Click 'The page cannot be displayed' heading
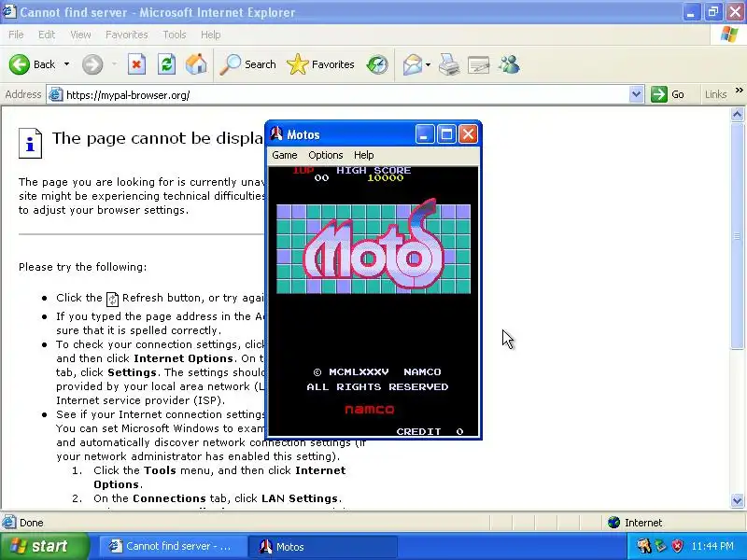This screenshot has width=747, height=560. point(157,138)
